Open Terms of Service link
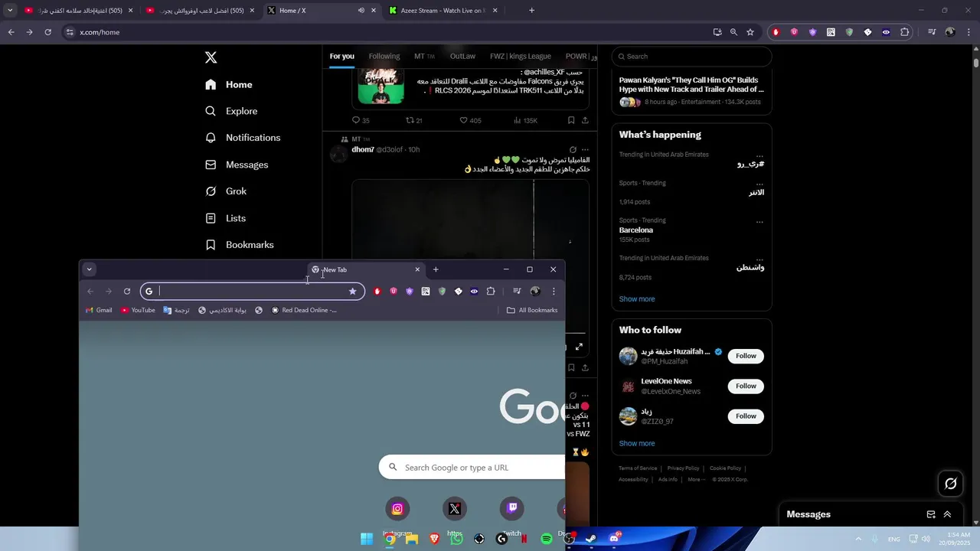980x551 pixels. 638,468
